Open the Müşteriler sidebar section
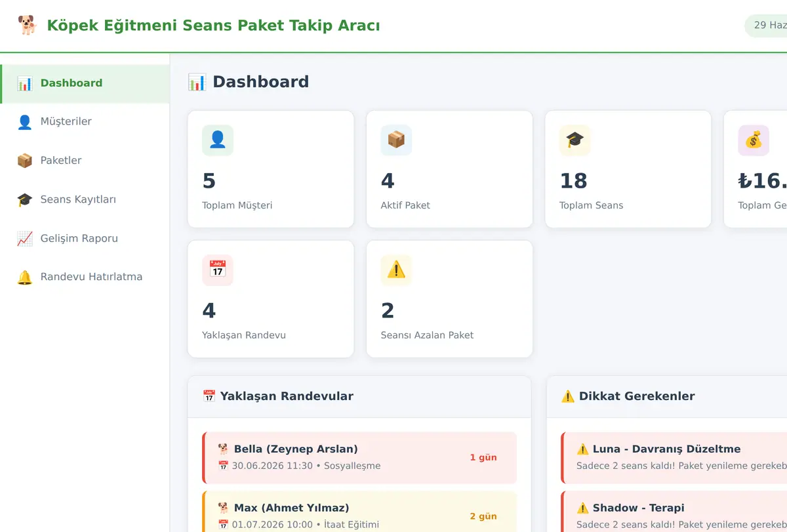The image size is (787, 532). click(x=85, y=122)
